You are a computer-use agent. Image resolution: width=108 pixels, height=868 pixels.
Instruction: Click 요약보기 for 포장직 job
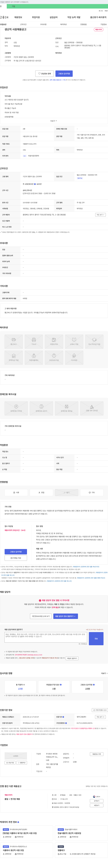tap(97, 801)
